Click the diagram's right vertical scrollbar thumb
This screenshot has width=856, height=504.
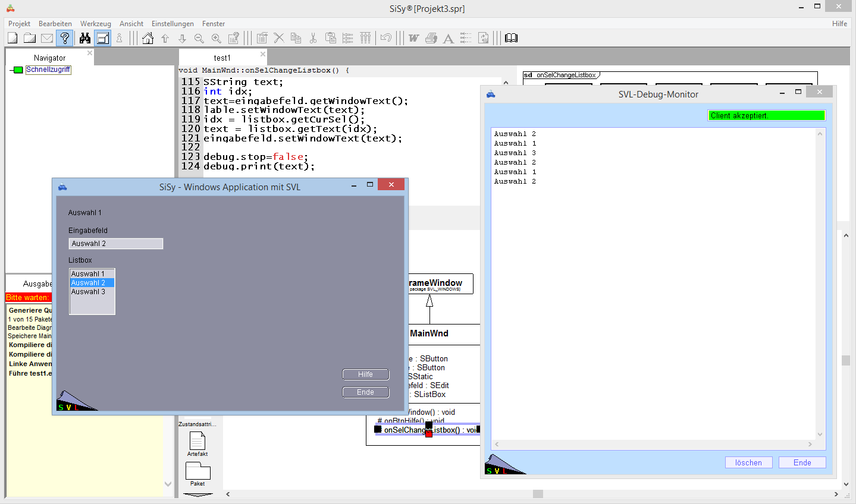pos(845,360)
